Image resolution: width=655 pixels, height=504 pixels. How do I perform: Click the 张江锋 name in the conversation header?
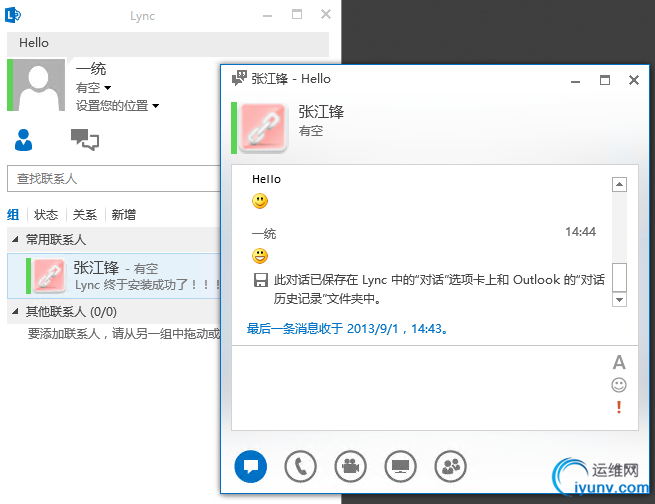[x=321, y=112]
